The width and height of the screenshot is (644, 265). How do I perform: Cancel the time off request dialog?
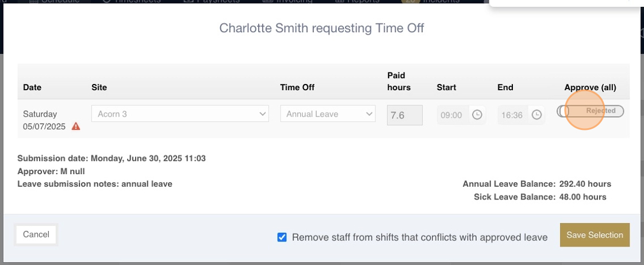[36, 235]
